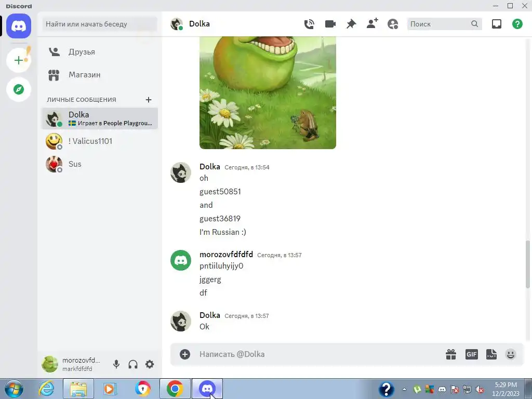
Task: Open user settings gear icon
Action: point(150,364)
